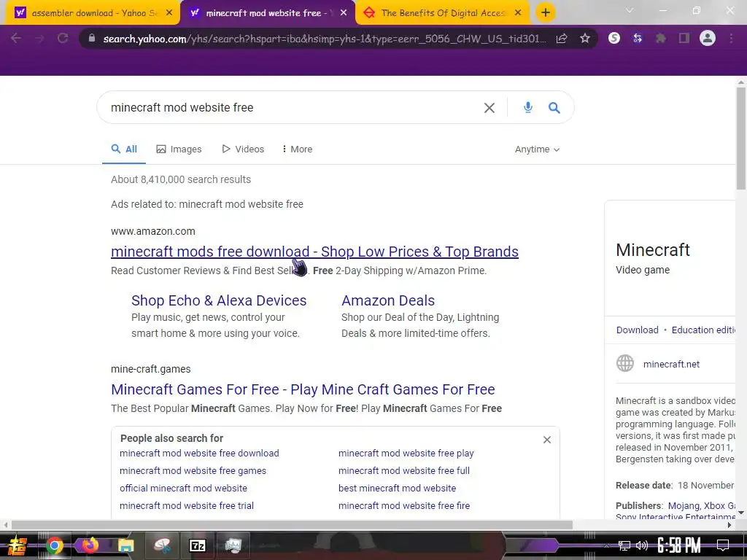The height and width of the screenshot is (560, 747).
Task: Close the assembler download tab
Action: tap(169, 13)
